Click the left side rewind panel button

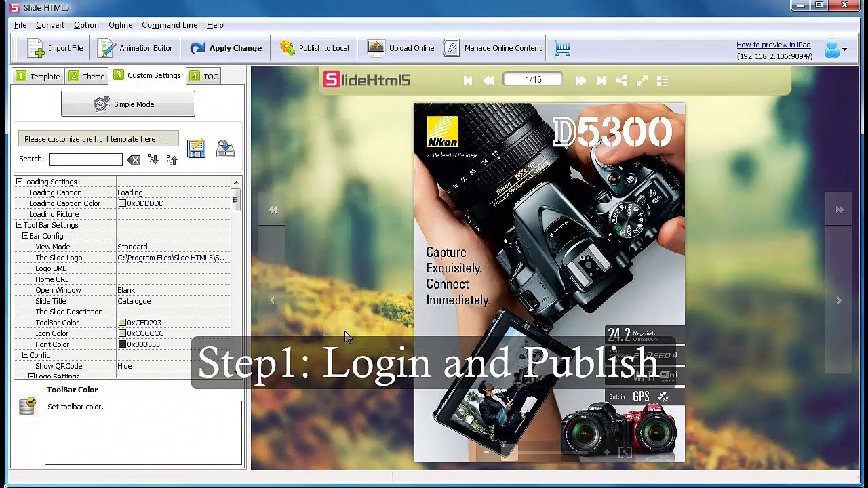tap(273, 210)
